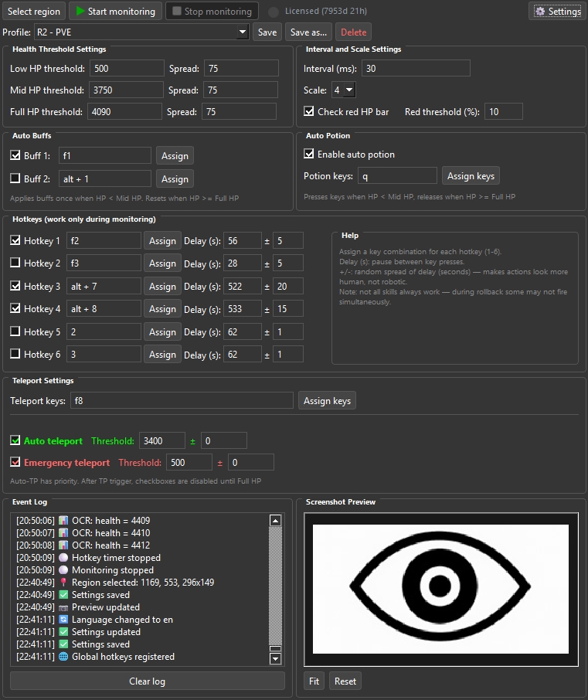The height and width of the screenshot is (700, 588).
Task: Click the green check icon on Settings updated
Action: 63,632
